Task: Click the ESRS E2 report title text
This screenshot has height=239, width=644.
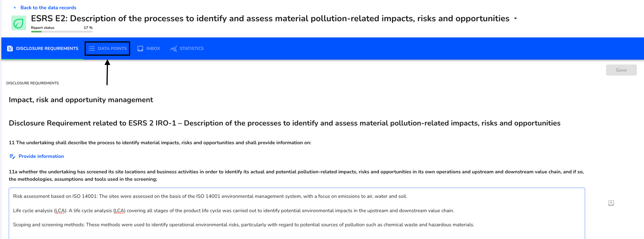Action: point(270,18)
